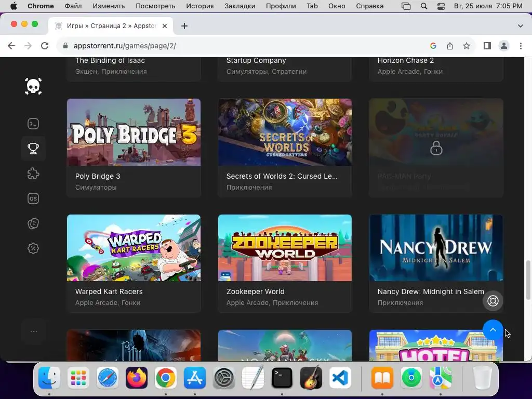The width and height of the screenshot is (532, 399).
Task: Open Spotlight search in the menu bar
Action: [x=424, y=6]
